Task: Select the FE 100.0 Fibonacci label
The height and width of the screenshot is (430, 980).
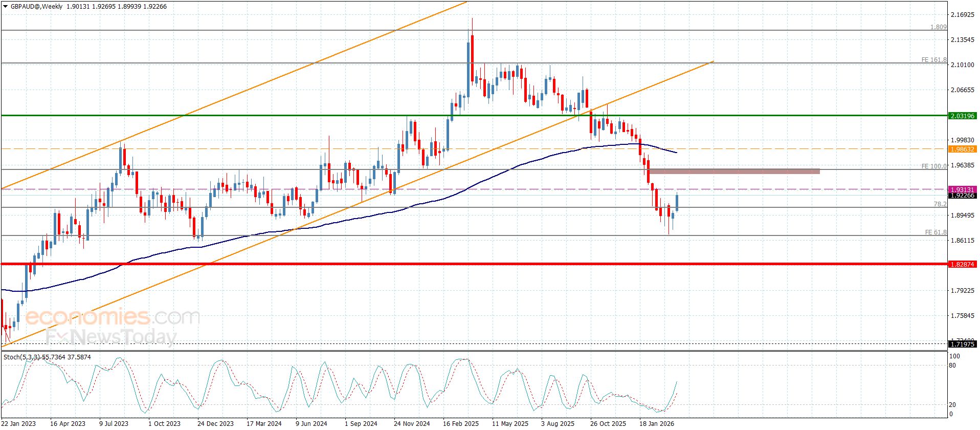Action: [x=933, y=166]
